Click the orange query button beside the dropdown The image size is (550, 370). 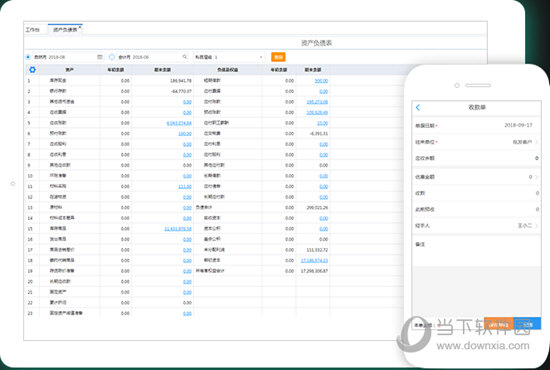coord(278,57)
